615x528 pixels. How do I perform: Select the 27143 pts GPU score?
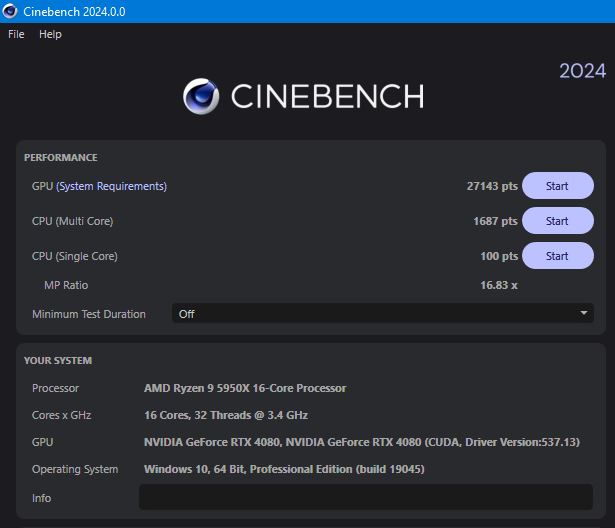click(x=492, y=186)
